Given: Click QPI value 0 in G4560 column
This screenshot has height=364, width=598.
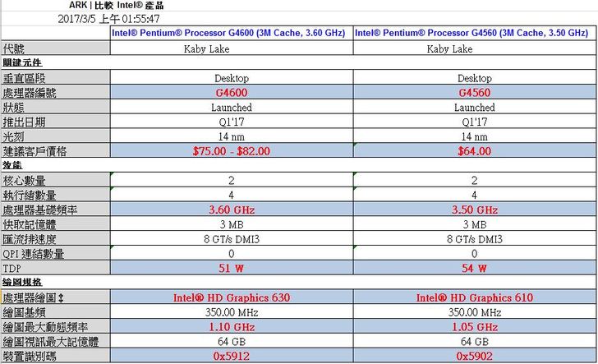Looking at the screenshot, I should pyautogui.click(x=475, y=254).
